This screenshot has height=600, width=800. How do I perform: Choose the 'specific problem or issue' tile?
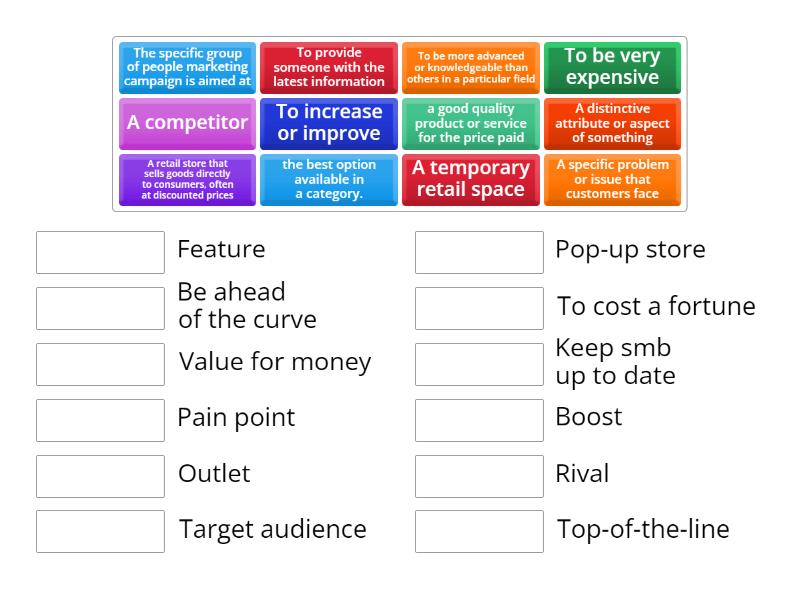[612, 179]
